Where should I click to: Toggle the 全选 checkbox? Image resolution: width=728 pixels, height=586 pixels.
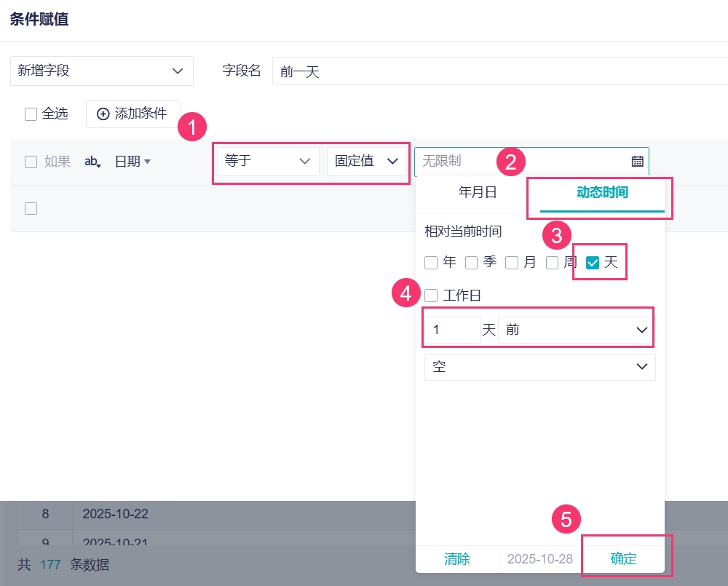point(31,114)
